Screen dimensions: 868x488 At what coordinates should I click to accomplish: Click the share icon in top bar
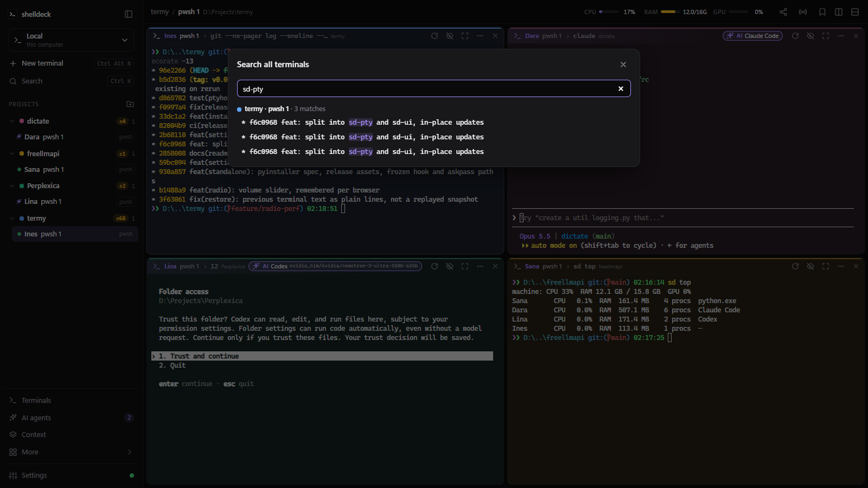pos(783,12)
